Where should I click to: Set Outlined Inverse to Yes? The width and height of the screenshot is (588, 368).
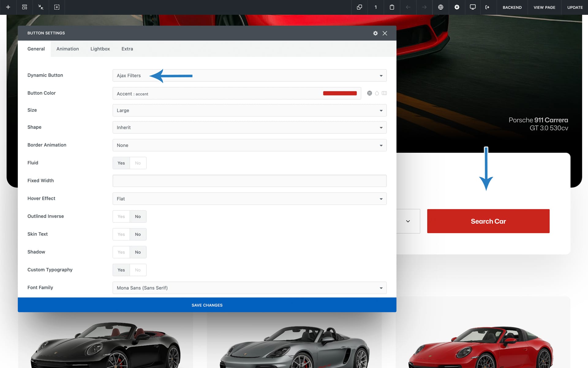[x=121, y=217]
